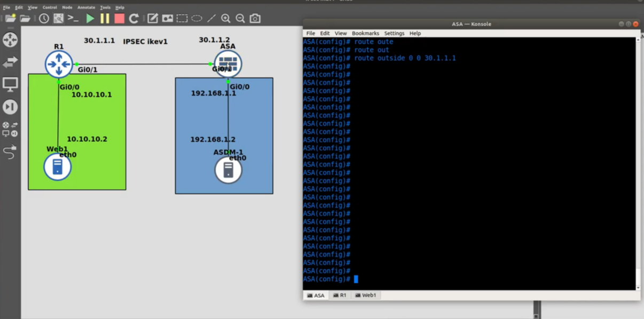This screenshot has height=319, width=644.
Task: Open the GNS3 Help menu
Action: (x=120, y=7)
